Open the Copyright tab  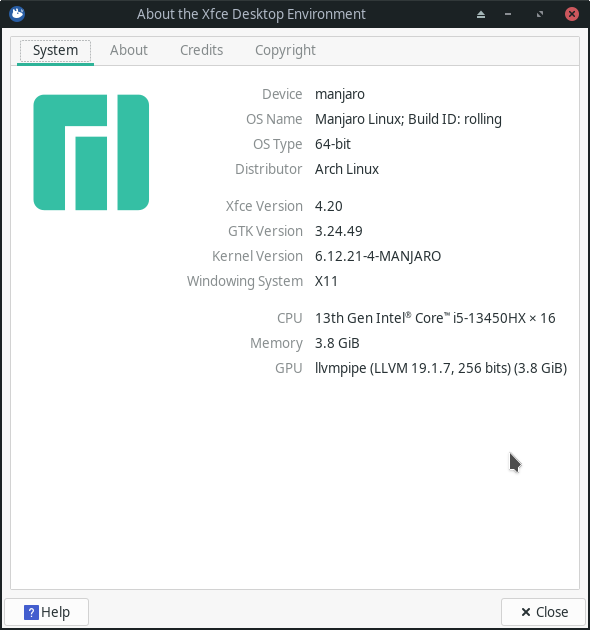(x=285, y=51)
